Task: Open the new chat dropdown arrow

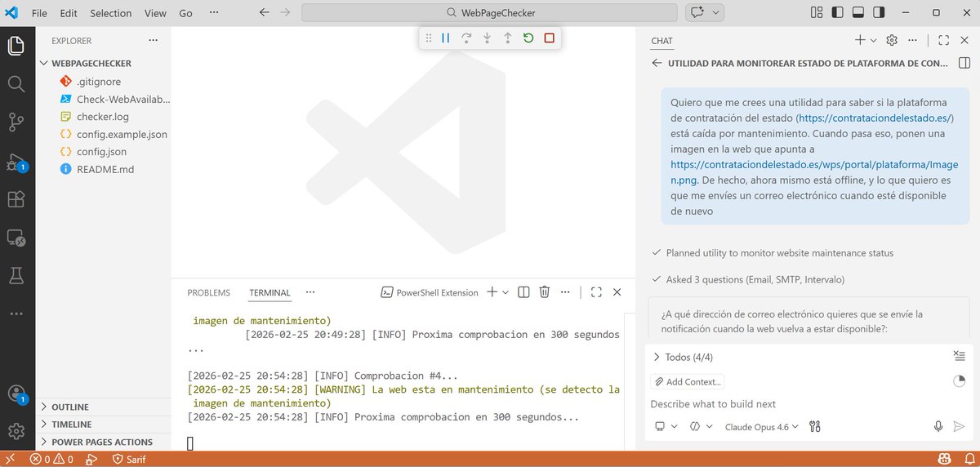Action: pyautogui.click(x=873, y=40)
